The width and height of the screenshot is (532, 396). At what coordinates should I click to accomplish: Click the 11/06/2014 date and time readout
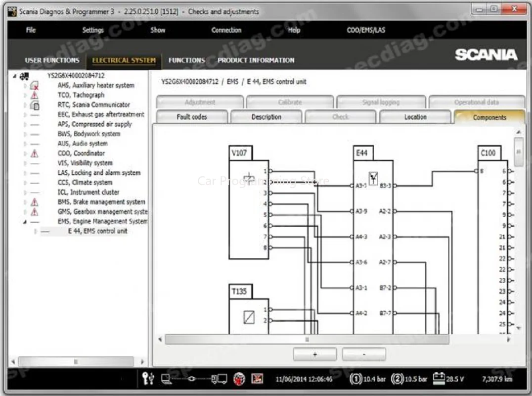[x=304, y=379]
